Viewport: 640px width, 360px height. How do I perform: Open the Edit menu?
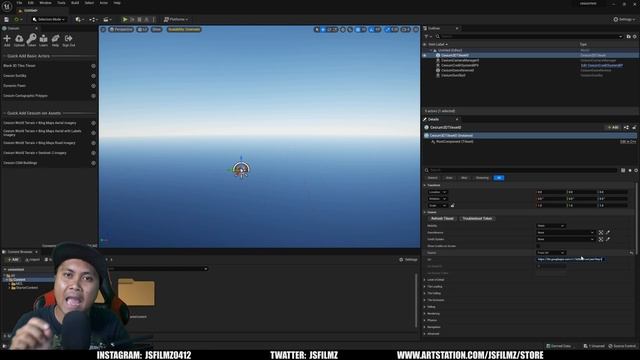(31, 3)
